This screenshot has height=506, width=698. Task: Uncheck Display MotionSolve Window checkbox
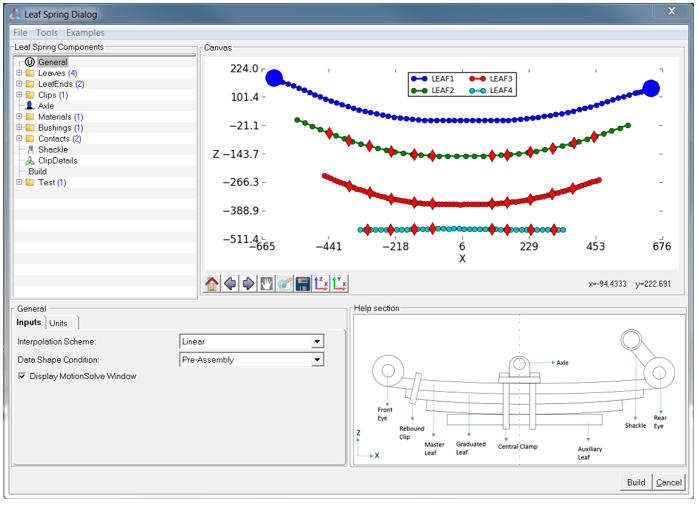coord(22,376)
